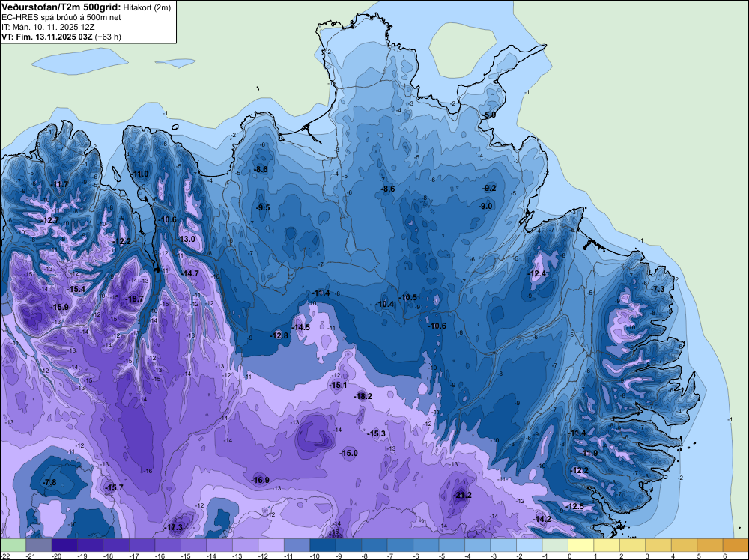Image resolution: width=749 pixels, height=560 pixels.
Task: Click the -7.8 temperature label
Action: pos(49,482)
